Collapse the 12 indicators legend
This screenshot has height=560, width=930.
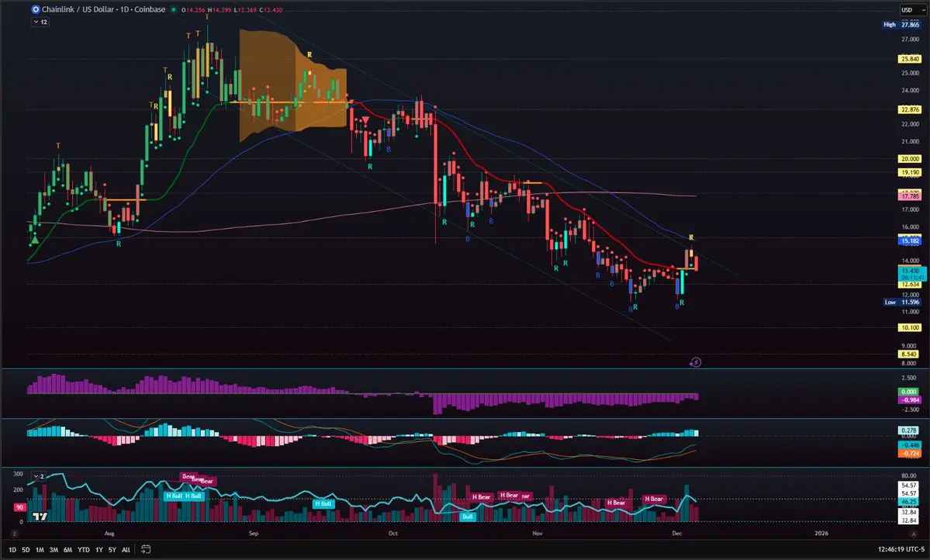click(x=40, y=22)
